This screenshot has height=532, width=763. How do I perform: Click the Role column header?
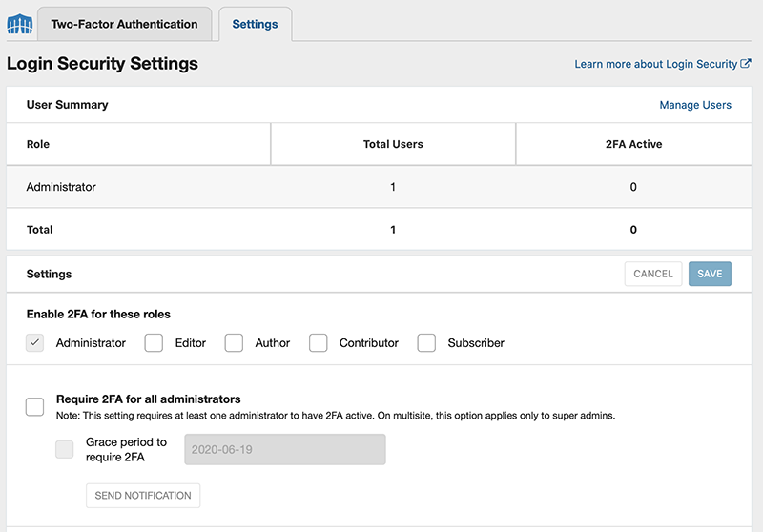(x=38, y=144)
